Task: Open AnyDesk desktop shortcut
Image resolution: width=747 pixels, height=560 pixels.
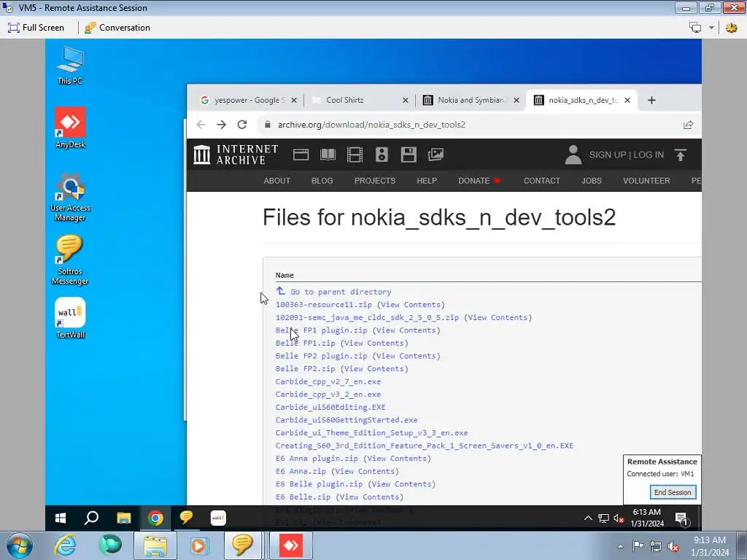Action: (x=70, y=128)
